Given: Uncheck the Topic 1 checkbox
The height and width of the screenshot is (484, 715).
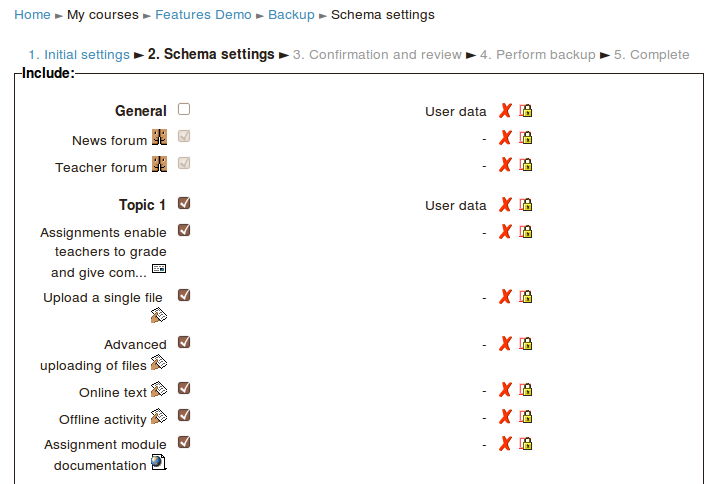Looking at the screenshot, I should 184,203.
